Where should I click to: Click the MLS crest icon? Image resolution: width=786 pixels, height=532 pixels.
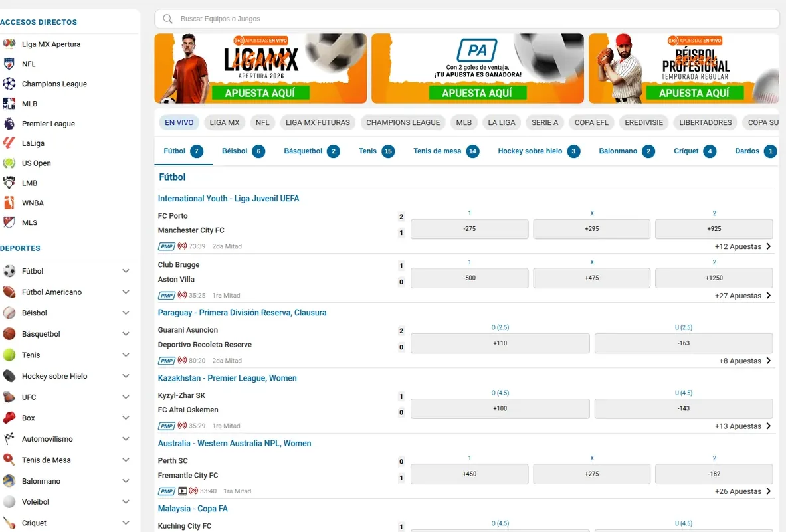[x=9, y=222]
